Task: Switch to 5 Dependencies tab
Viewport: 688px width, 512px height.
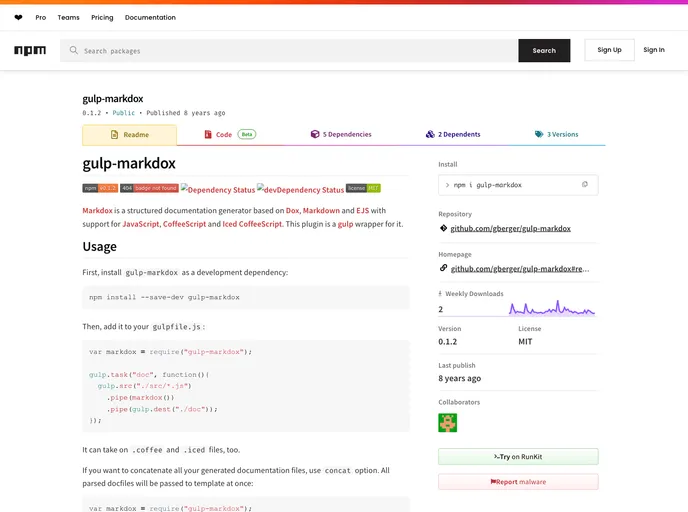Action: pyautogui.click(x=341, y=134)
